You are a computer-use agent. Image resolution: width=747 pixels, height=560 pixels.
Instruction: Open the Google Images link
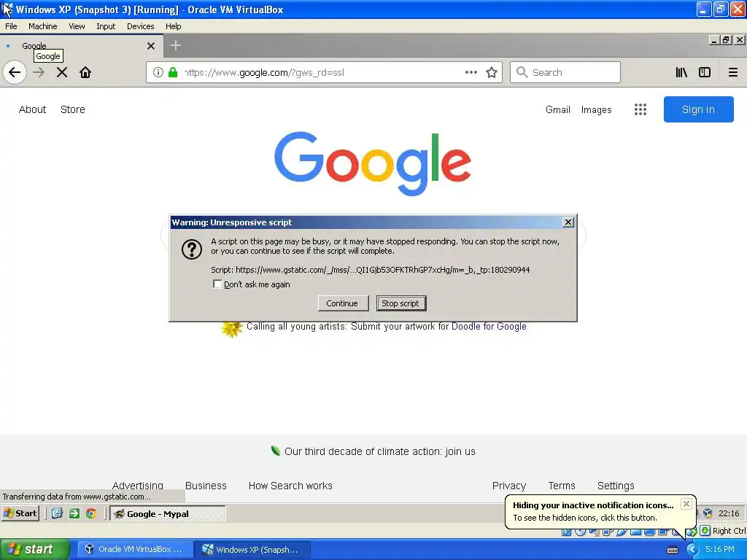coord(597,109)
